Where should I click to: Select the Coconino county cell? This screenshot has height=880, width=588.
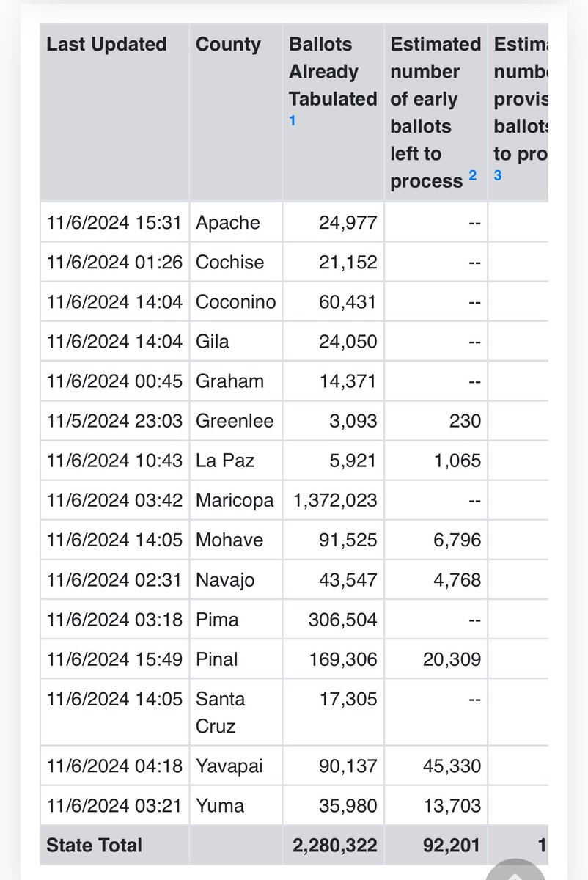pyautogui.click(x=236, y=301)
